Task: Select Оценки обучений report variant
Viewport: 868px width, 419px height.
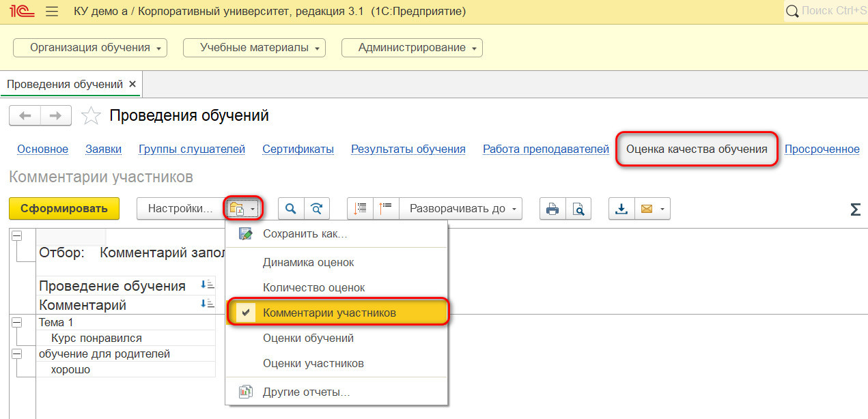Action: [x=337, y=338]
